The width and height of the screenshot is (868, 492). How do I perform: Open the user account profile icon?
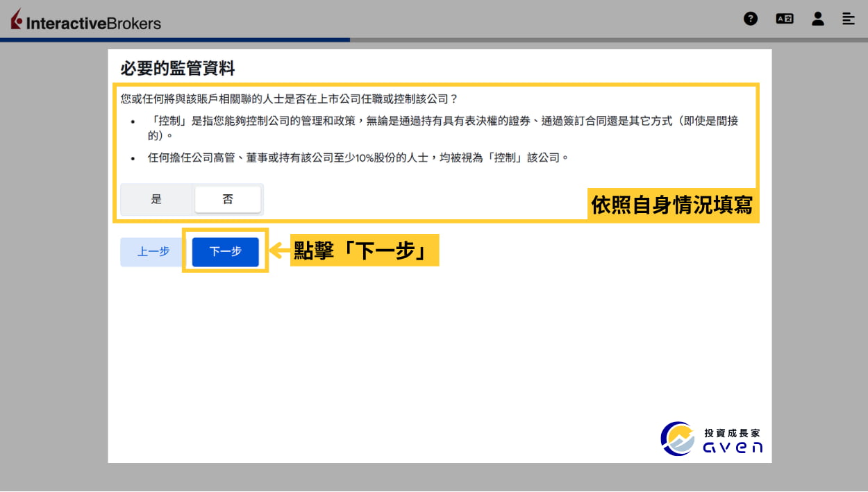click(818, 19)
